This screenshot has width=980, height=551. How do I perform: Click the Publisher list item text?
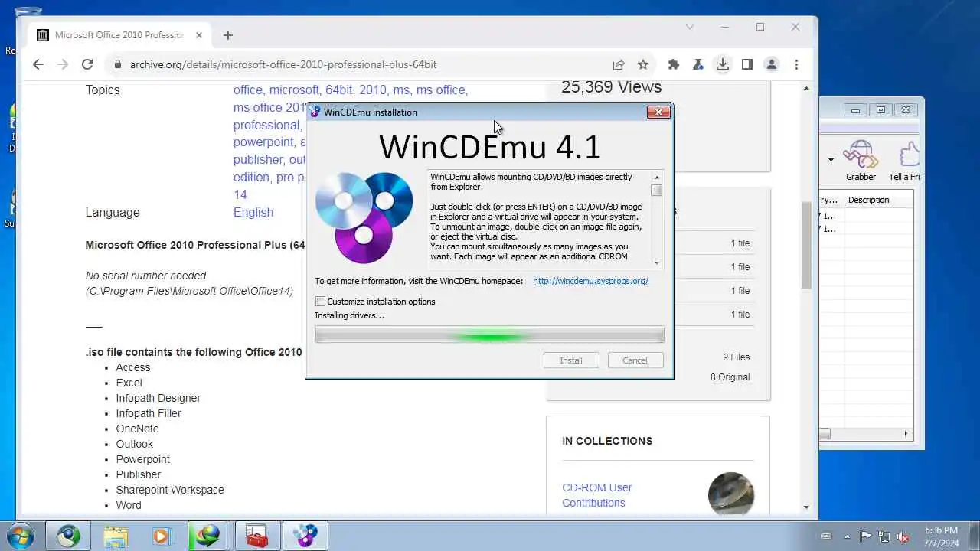coord(139,474)
